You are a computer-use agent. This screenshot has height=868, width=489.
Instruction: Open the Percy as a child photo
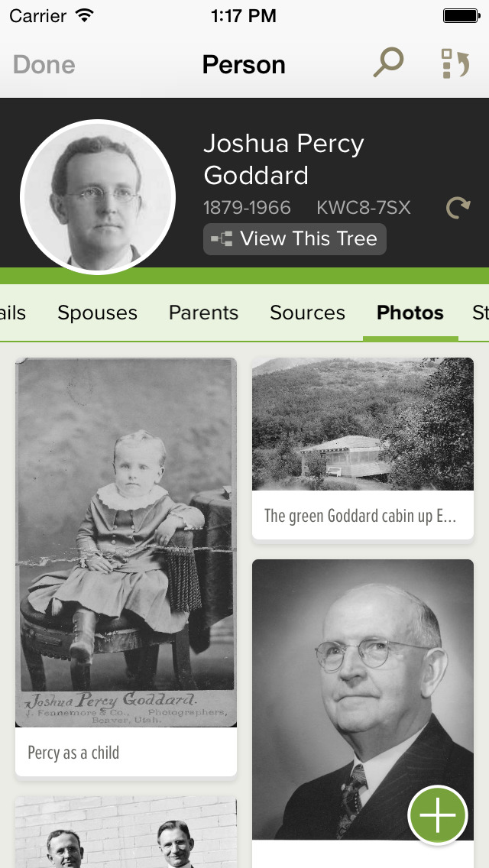(x=126, y=567)
